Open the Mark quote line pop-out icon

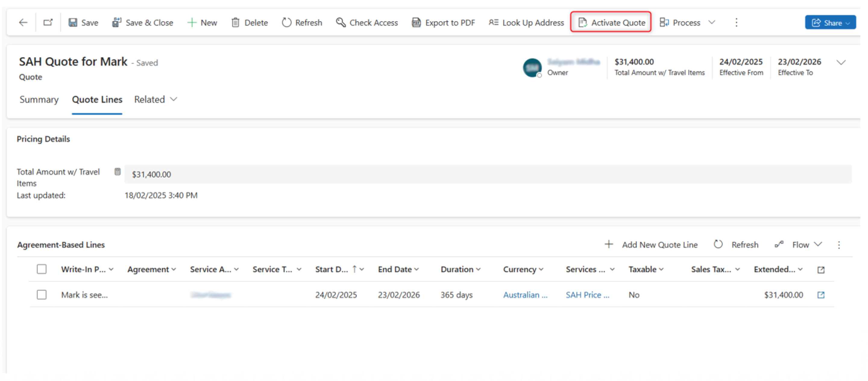click(x=821, y=295)
